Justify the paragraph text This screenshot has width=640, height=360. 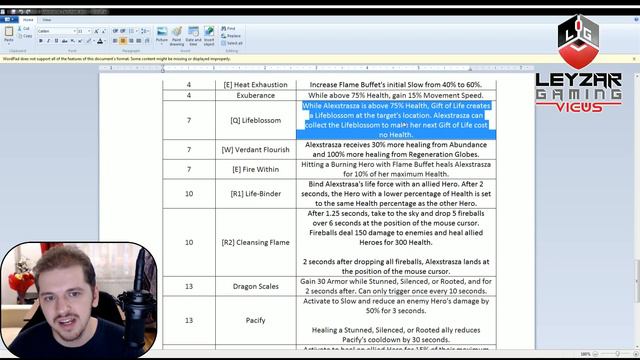tap(139, 41)
